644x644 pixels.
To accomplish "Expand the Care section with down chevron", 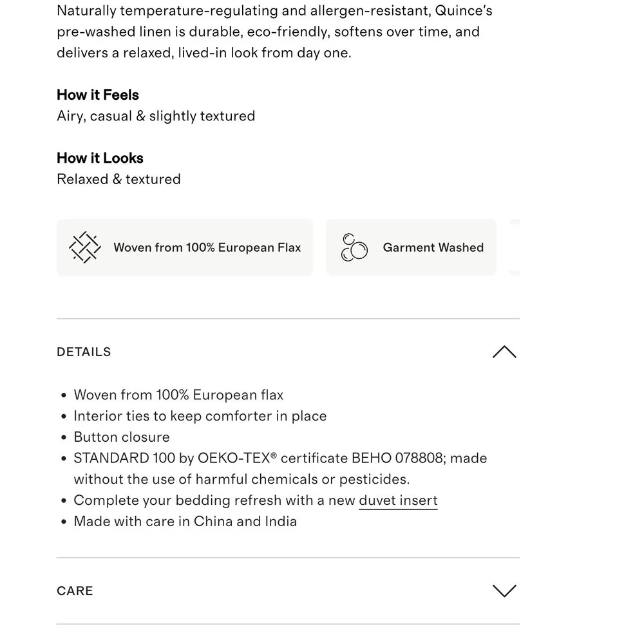I will coord(504,591).
